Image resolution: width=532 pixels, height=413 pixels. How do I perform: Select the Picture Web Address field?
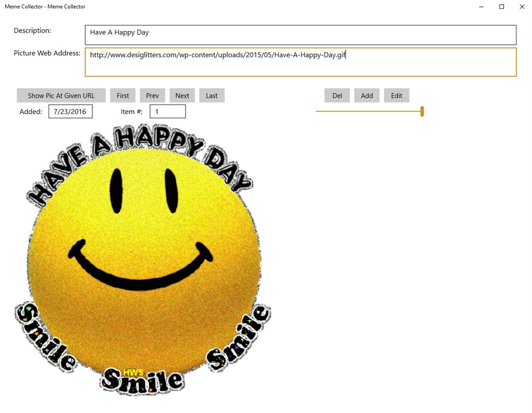299,61
